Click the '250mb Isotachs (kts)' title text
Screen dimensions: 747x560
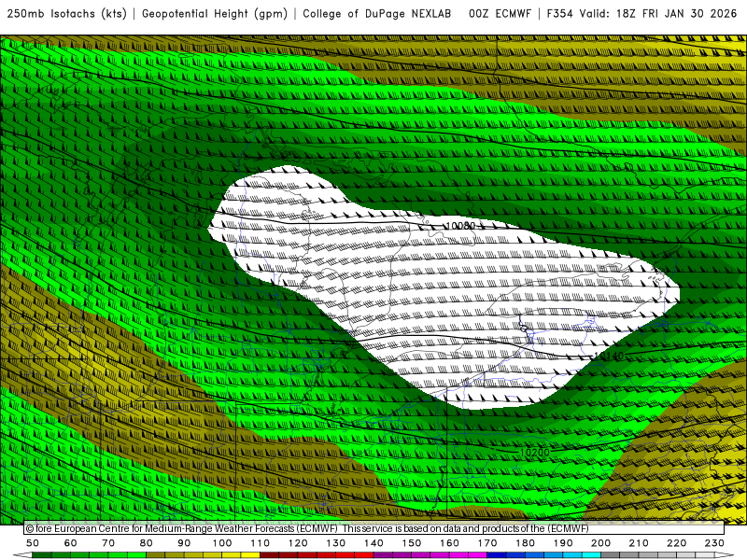(x=66, y=14)
